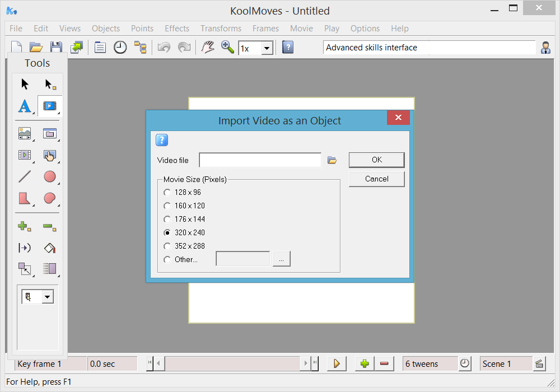This screenshot has height=392, width=560.
Task: Choose the point selection arrow tool
Action: 50,84
